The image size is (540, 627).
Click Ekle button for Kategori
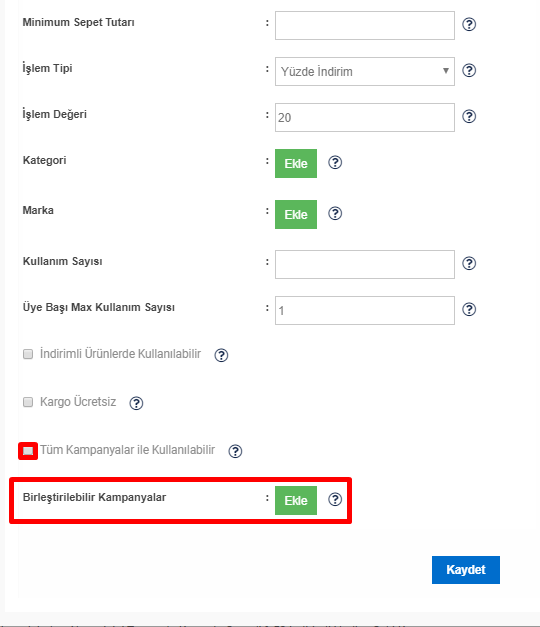(296, 164)
